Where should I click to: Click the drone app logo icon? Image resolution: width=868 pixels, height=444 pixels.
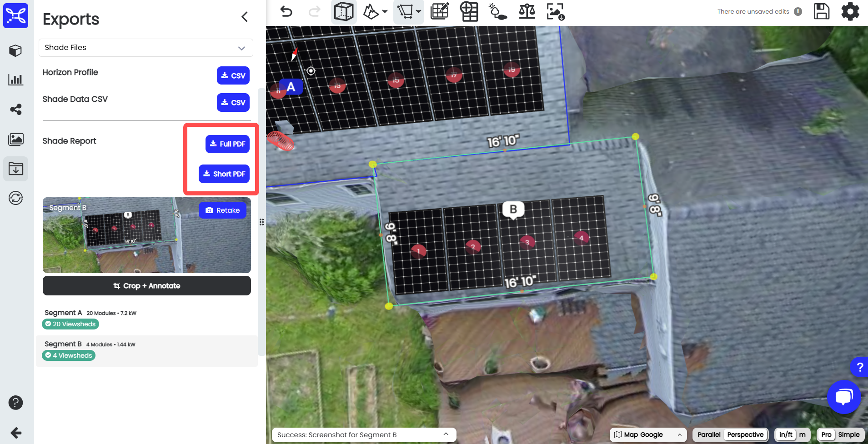click(x=16, y=15)
